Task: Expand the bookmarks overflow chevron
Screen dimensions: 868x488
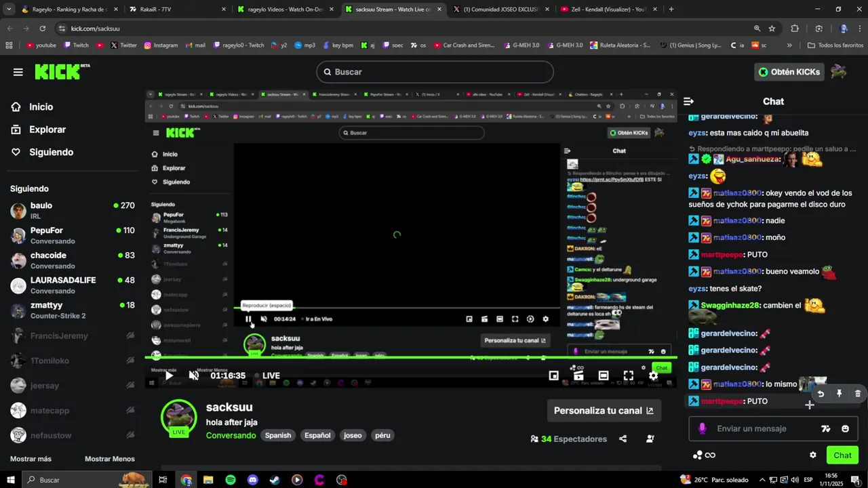Action: 789,45
